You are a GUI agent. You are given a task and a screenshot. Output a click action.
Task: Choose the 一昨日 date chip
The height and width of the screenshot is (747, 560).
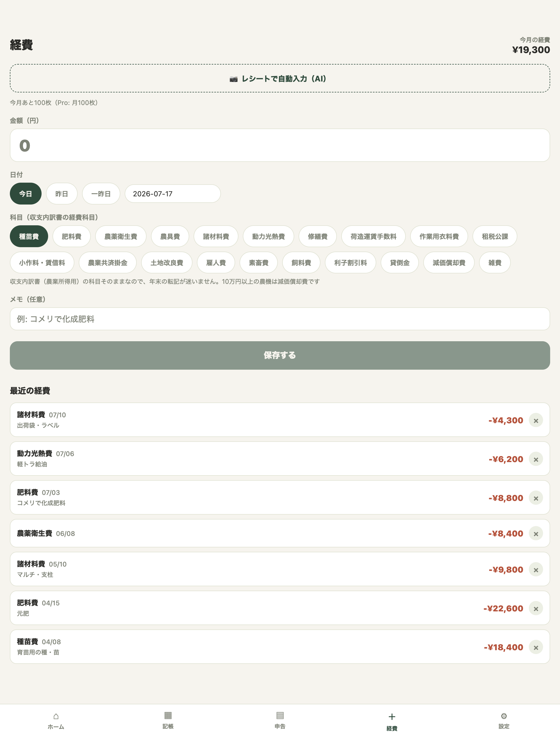click(x=101, y=194)
